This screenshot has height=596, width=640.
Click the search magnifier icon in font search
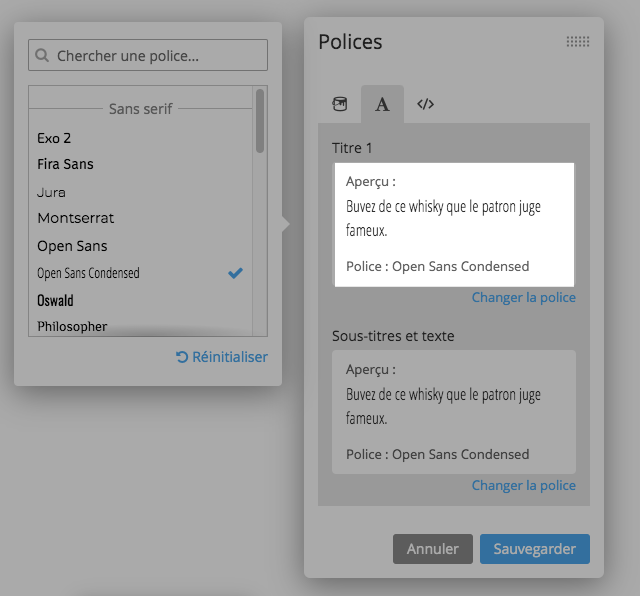point(42,55)
